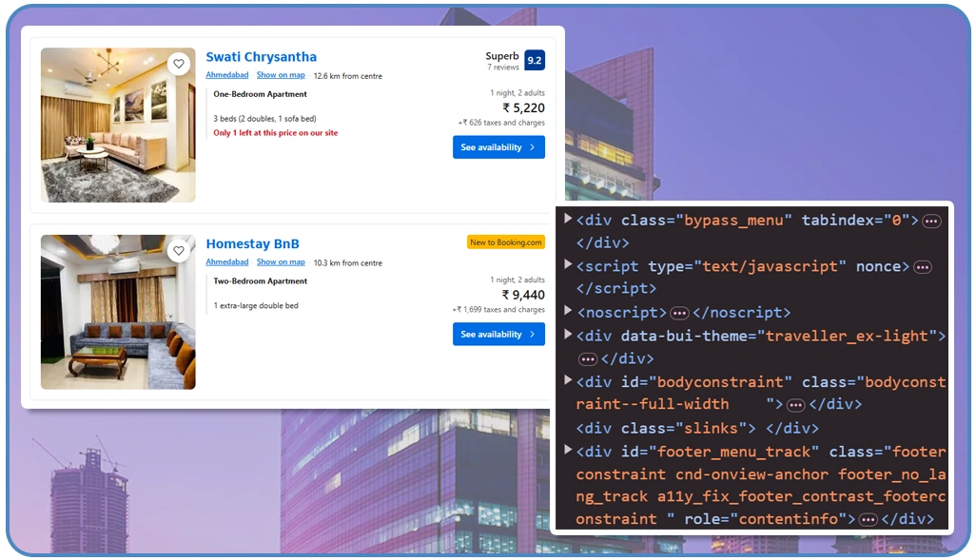
Task: Open the Homestay BnB room photo thumbnail
Action: click(117, 312)
